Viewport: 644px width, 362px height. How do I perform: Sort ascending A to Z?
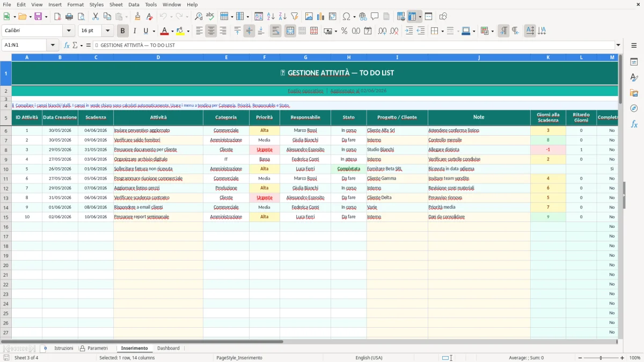[x=270, y=17]
